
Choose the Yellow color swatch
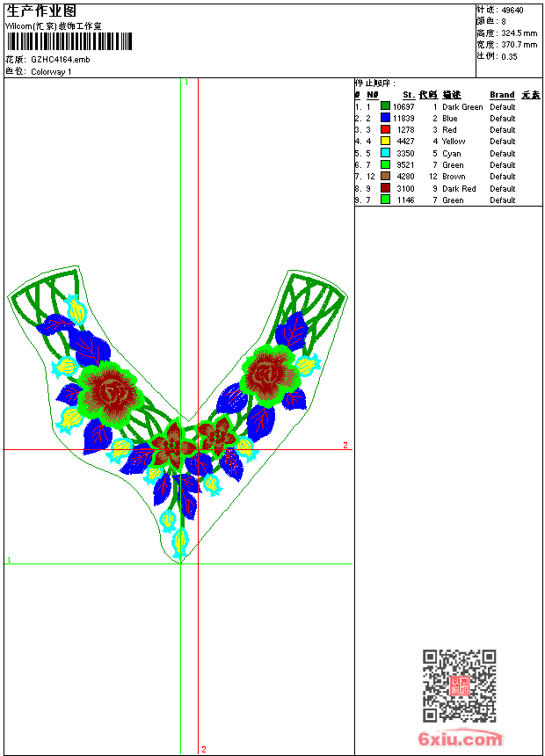[385, 141]
